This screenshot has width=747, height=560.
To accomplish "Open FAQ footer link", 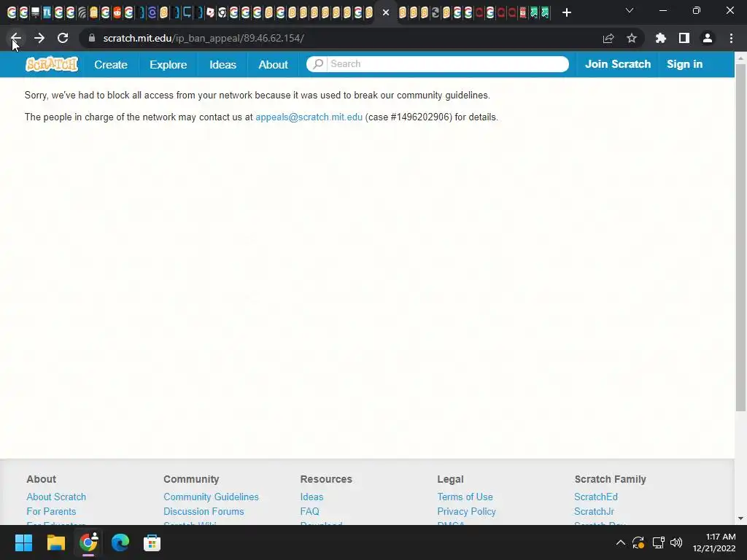I will (309, 511).
